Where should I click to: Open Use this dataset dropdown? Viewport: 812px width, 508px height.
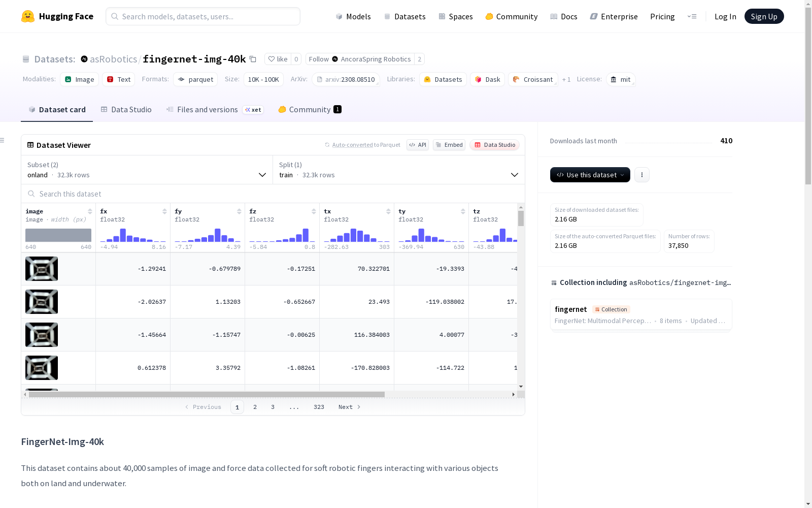click(590, 175)
